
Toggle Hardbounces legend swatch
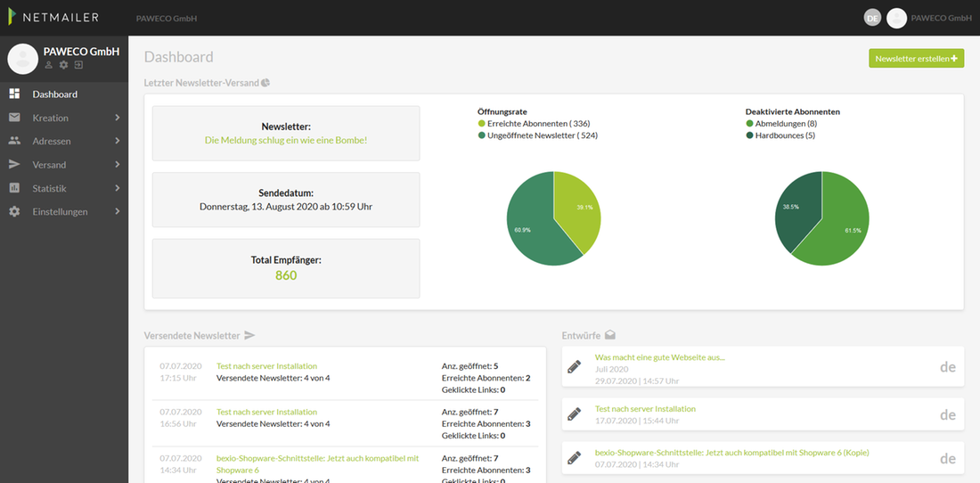749,135
